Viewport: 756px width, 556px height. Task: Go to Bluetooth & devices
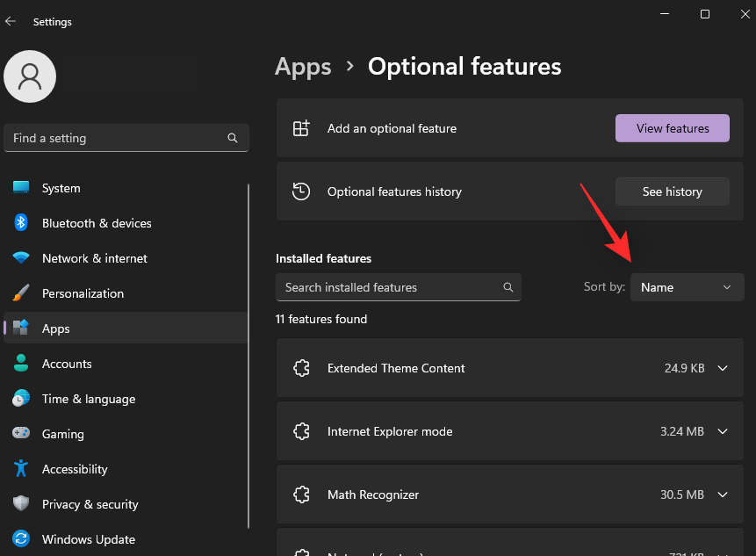point(126,223)
